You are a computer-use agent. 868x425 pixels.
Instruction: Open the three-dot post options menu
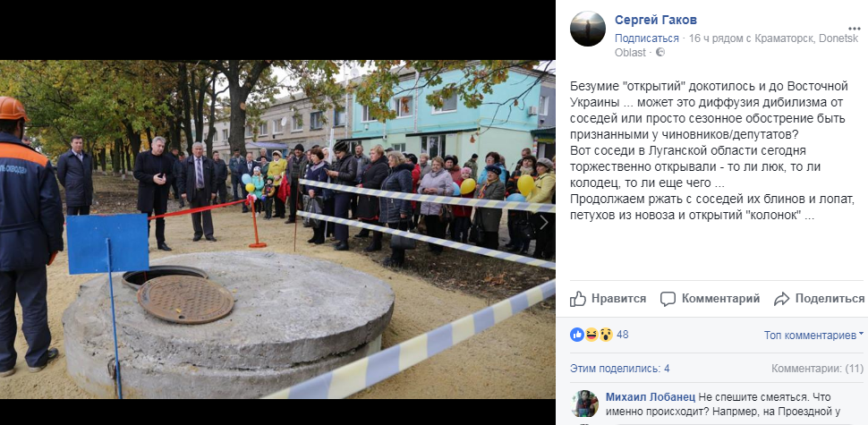pyautogui.click(x=854, y=29)
